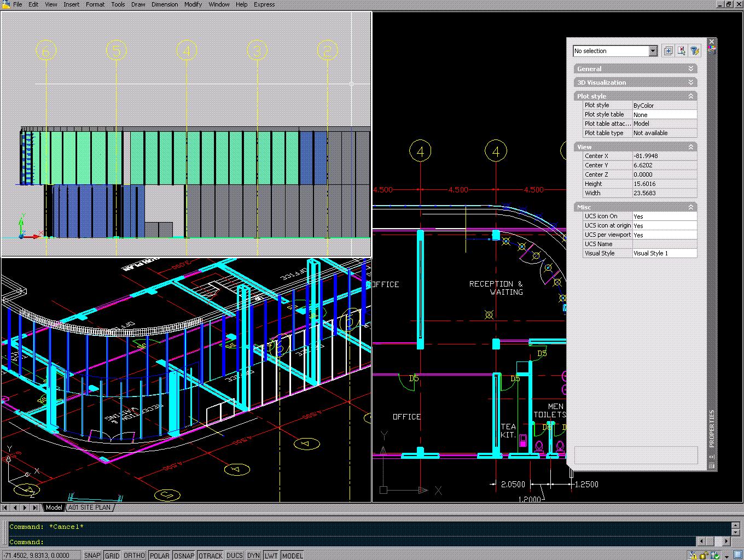Screen dimensions: 744x560
Task: Open the Insert menu
Action: (x=71, y=4)
